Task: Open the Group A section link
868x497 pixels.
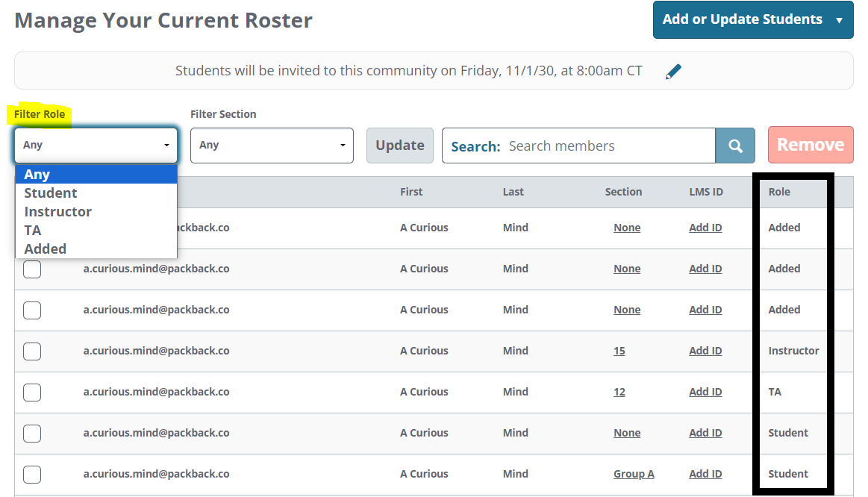Action: [634, 474]
